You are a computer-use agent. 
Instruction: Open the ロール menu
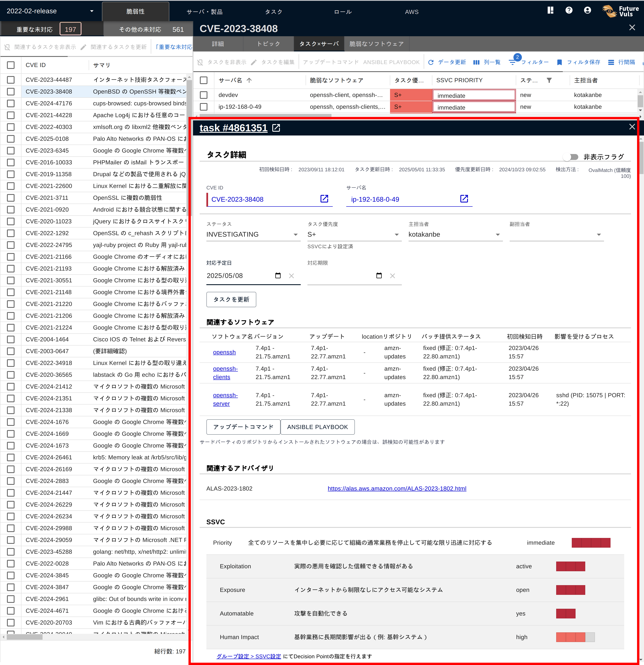[342, 12]
